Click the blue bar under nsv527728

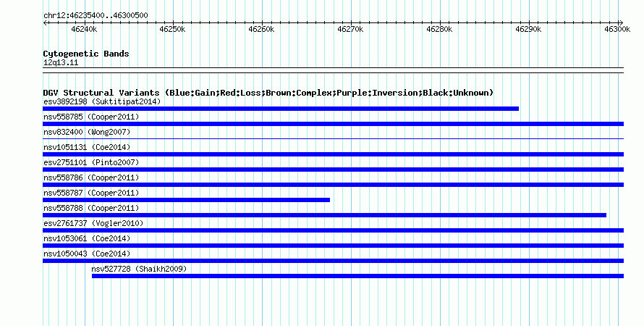(x=357, y=276)
